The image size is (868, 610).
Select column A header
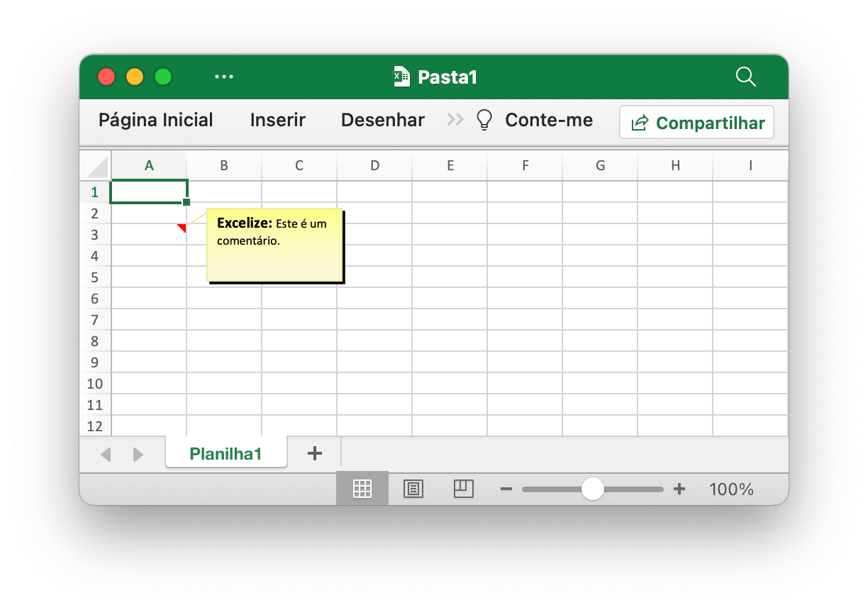(149, 165)
